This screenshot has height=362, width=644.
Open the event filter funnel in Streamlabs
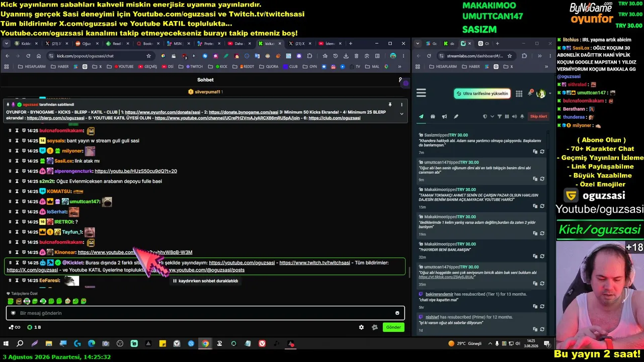click(500, 117)
